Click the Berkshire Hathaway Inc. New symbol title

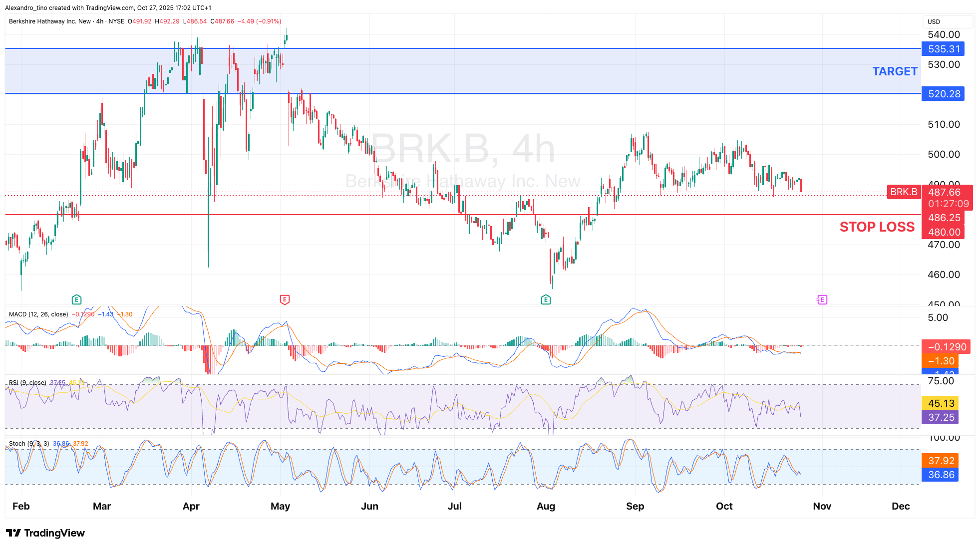tap(50, 21)
